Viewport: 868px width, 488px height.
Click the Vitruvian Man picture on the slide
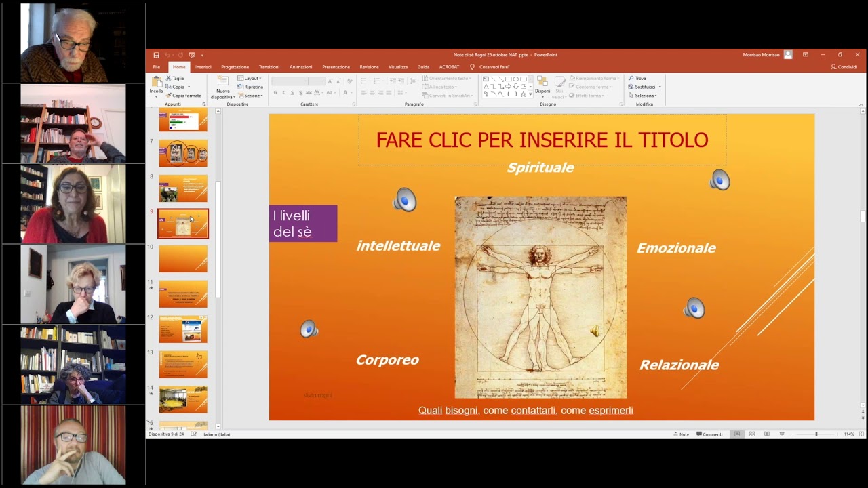(540, 297)
